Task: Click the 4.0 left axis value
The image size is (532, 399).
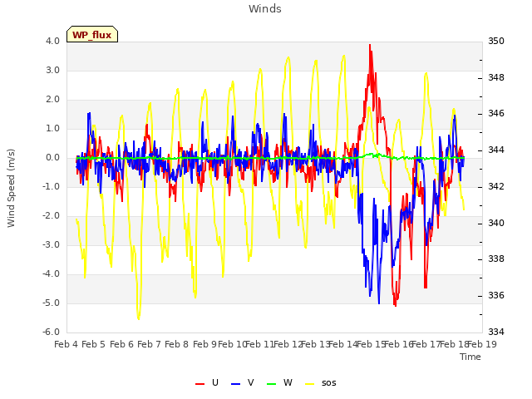Action: [x=52, y=41]
